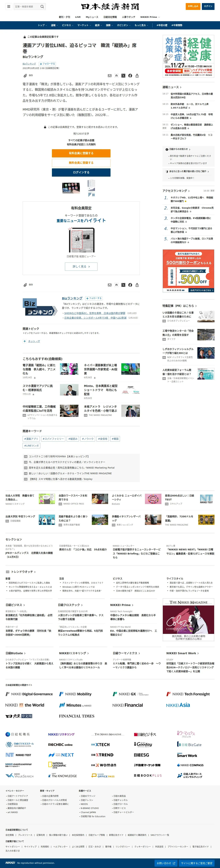
Task: Expand the ビジネス navigation dropdown
Action: click(68, 25)
